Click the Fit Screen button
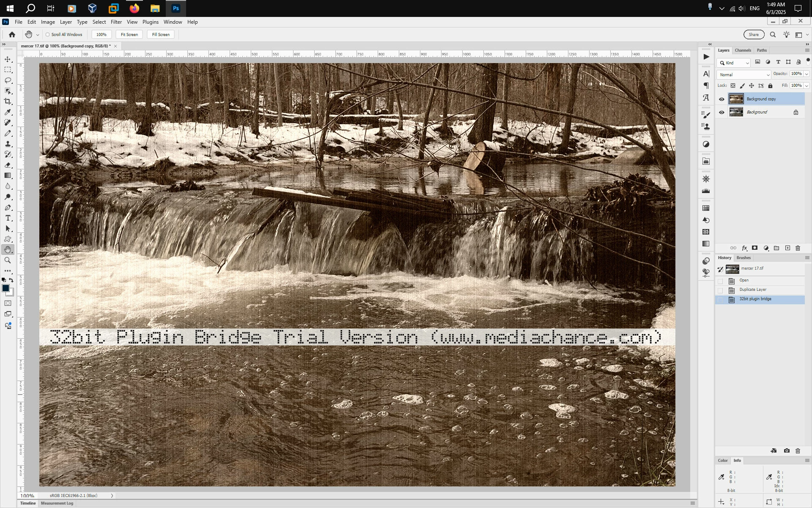 coord(129,35)
